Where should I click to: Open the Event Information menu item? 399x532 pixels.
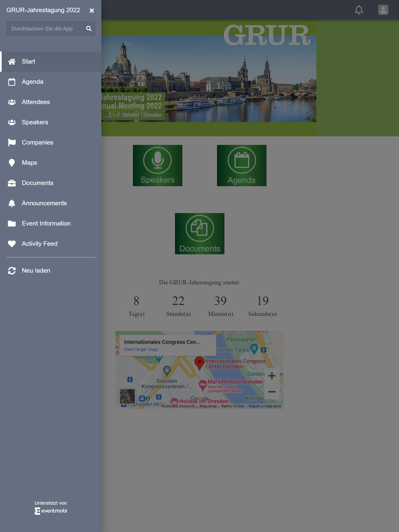tap(51, 223)
